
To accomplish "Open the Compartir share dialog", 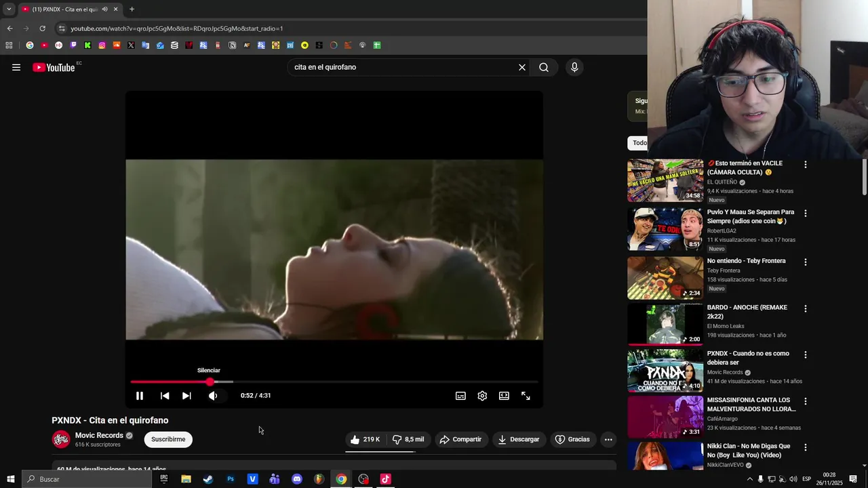I will pos(460,439).
